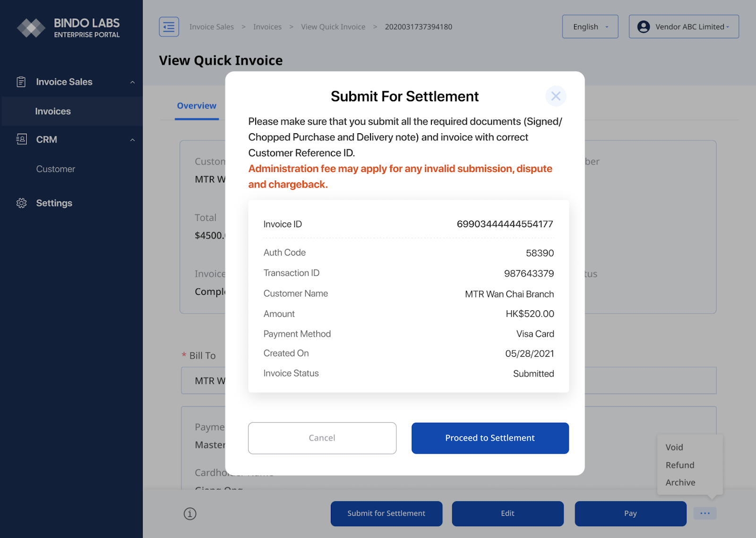Viewport: 756px width, 538px height.
Task: Open the English language dropdown
Action: (590, 27)
